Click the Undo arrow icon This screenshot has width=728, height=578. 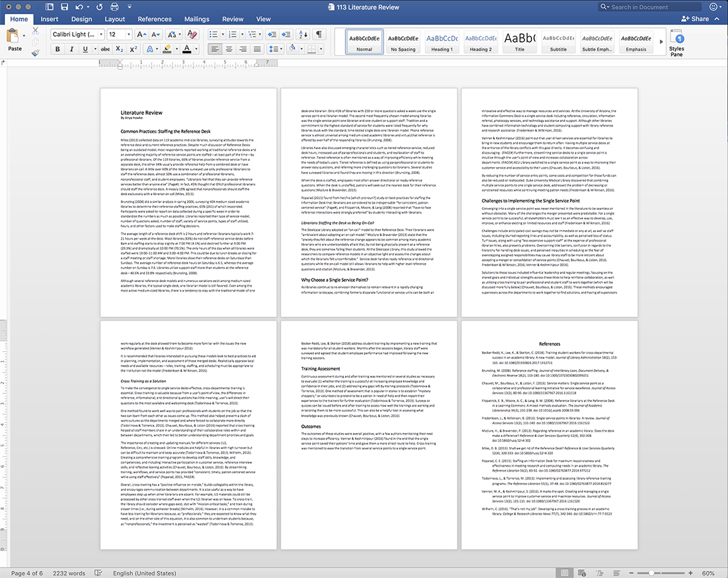79,7
